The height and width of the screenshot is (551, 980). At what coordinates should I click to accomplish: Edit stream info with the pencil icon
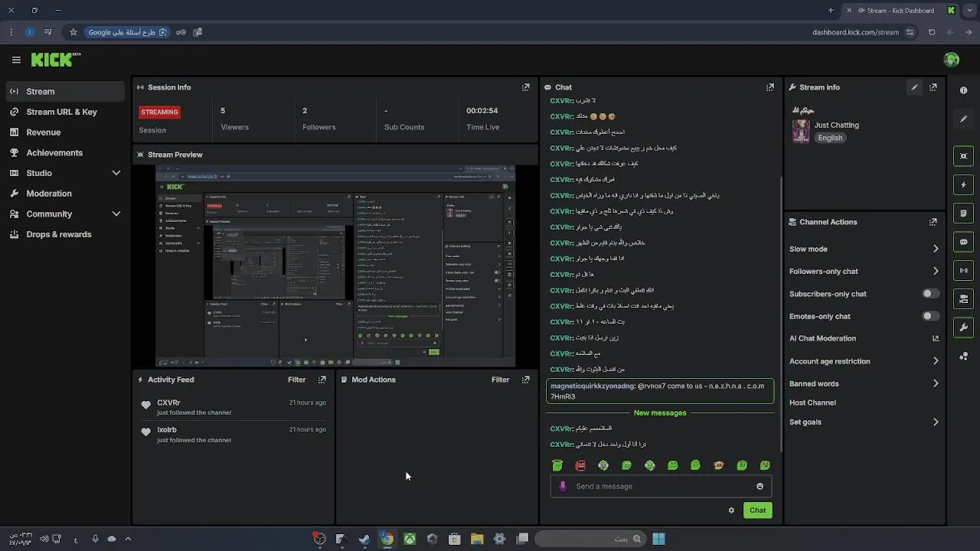pyautogui.click(x=914, y=87)
